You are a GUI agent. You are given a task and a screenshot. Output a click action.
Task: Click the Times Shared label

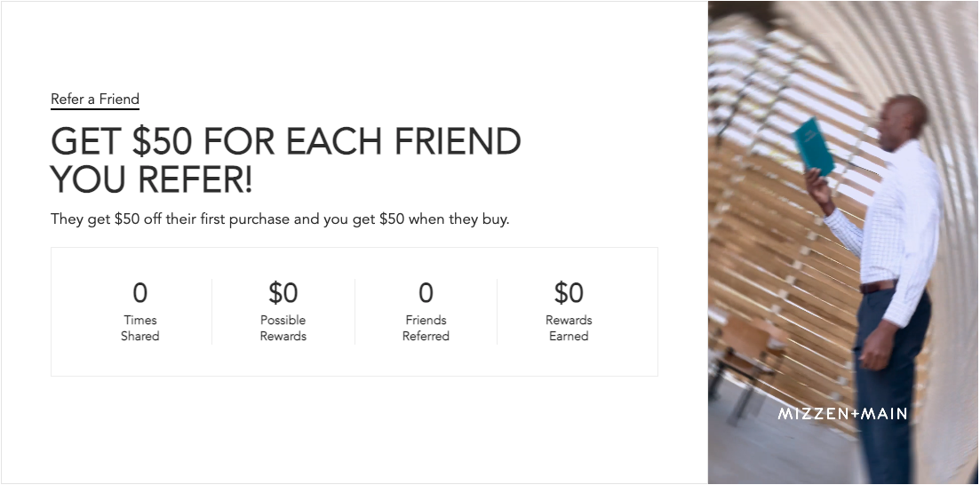[139, 328]
